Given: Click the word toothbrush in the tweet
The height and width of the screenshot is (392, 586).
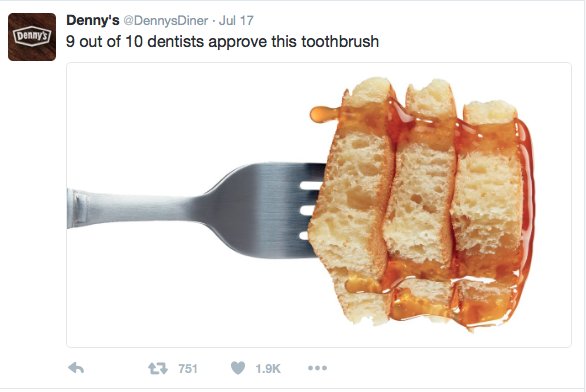Looking at the screenshot, I should coord(340,41).
